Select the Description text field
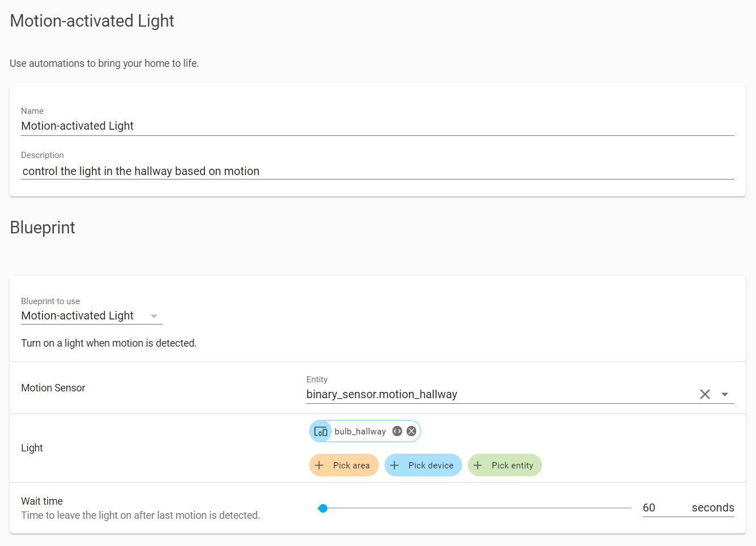This screenshot has width=756, height=546. point(227,170)
